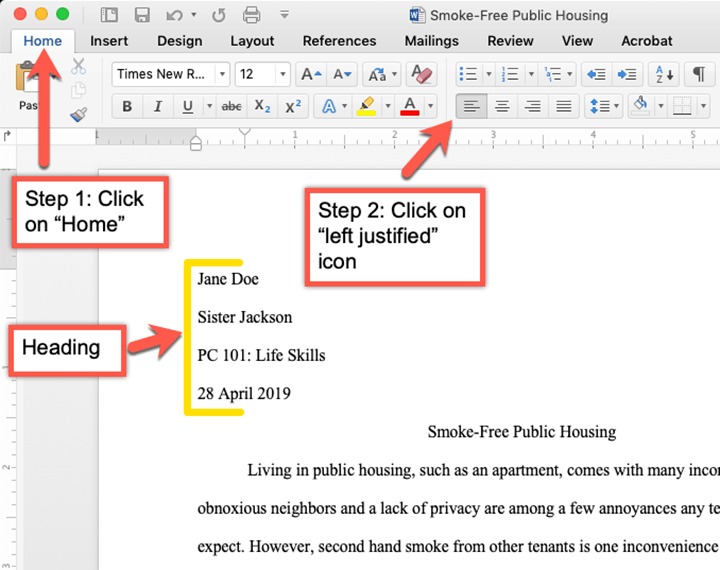Click the Undo arrow icon

tap(174, 16)
